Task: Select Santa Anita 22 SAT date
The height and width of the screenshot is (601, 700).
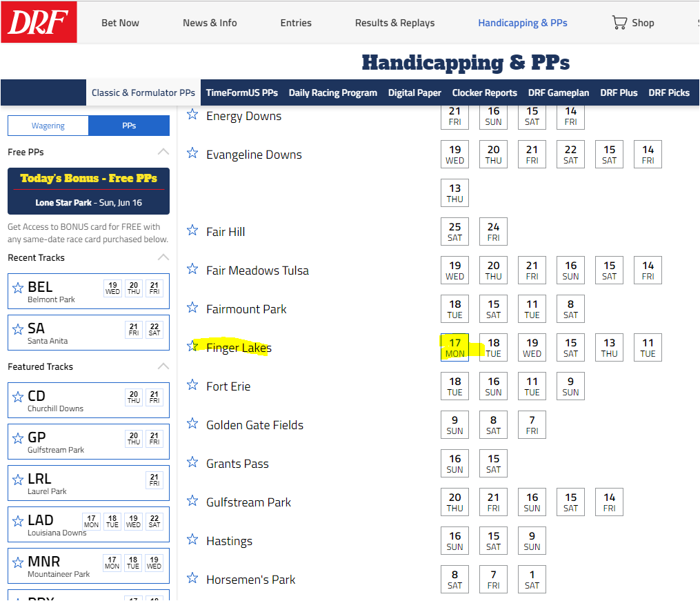Action: click(154, 330)
